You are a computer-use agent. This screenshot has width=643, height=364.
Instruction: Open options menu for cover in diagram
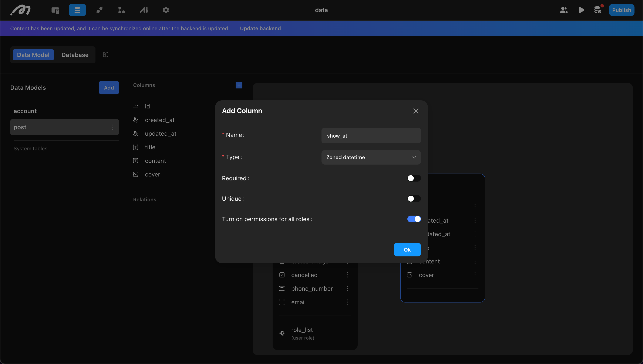tap(475, 275)
